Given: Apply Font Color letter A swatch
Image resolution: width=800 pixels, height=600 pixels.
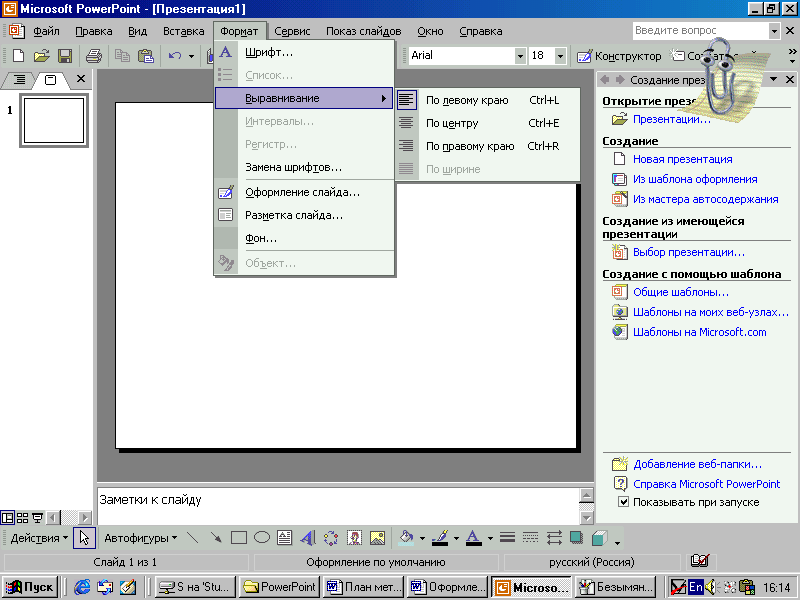Looking at the screenshot, I should [473, 538].
